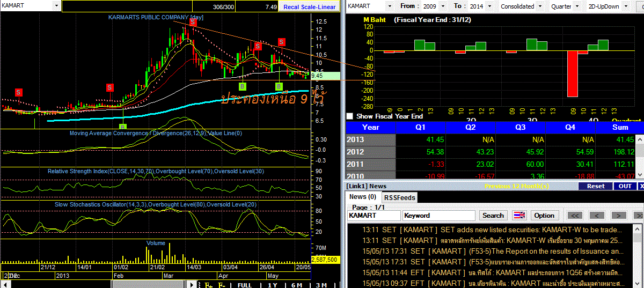644x288 pixels.
Task: Click the news list scroll up arrow
Action: pos(638,228)
